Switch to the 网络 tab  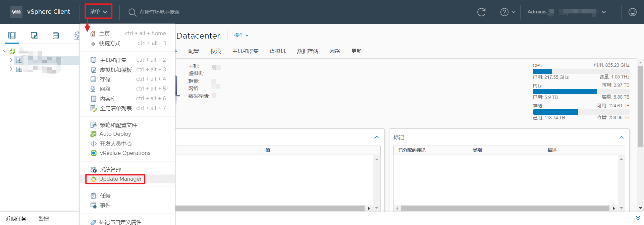[x=335, y=51]
